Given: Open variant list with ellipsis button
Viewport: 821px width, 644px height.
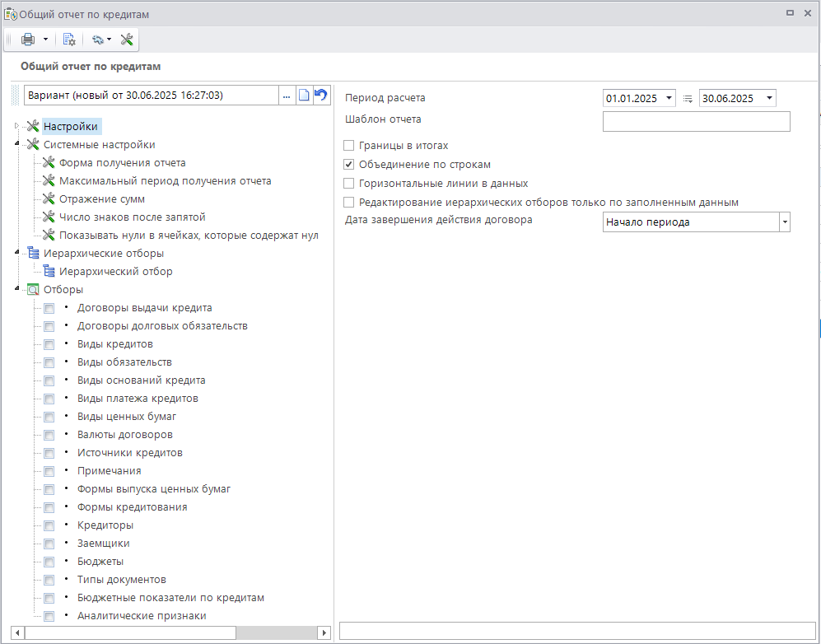Looking at the screenshot, I should coord(287,96).
